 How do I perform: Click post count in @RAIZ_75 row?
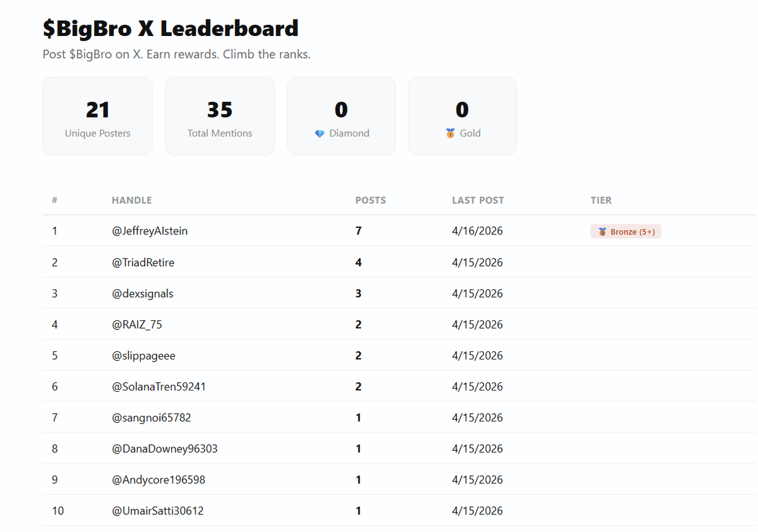pyautogui.click(x=358, y=324)
